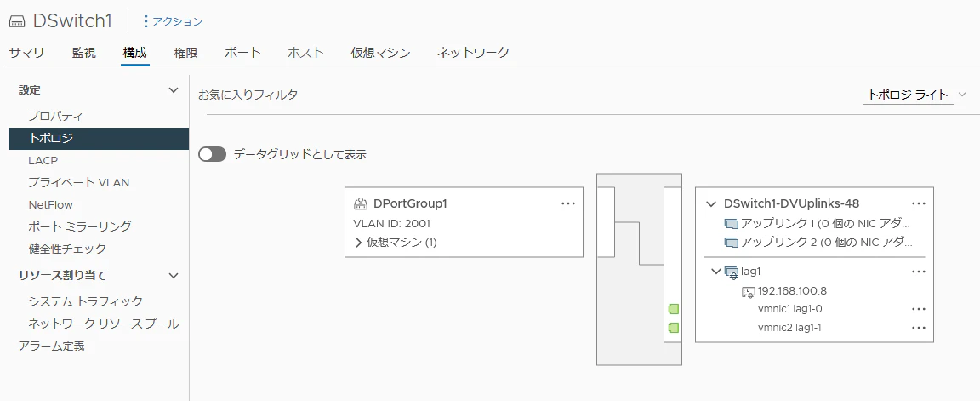Open DPortGroup1 three-dot options menu
The height and width of the screenshot is (401, 980).
tap(567, 203)
